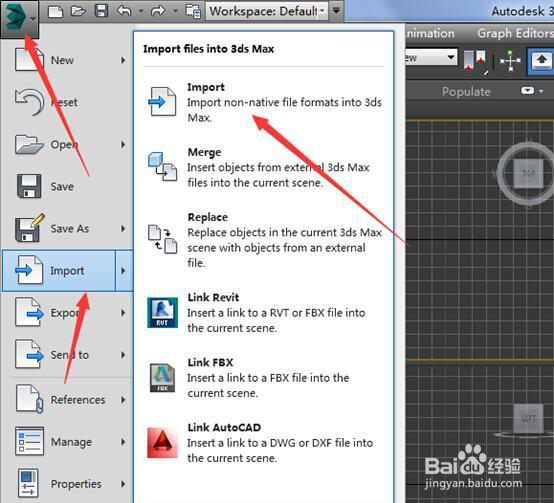Click the Export page arrow icon
Screen dimensions: 554x503
30,312
